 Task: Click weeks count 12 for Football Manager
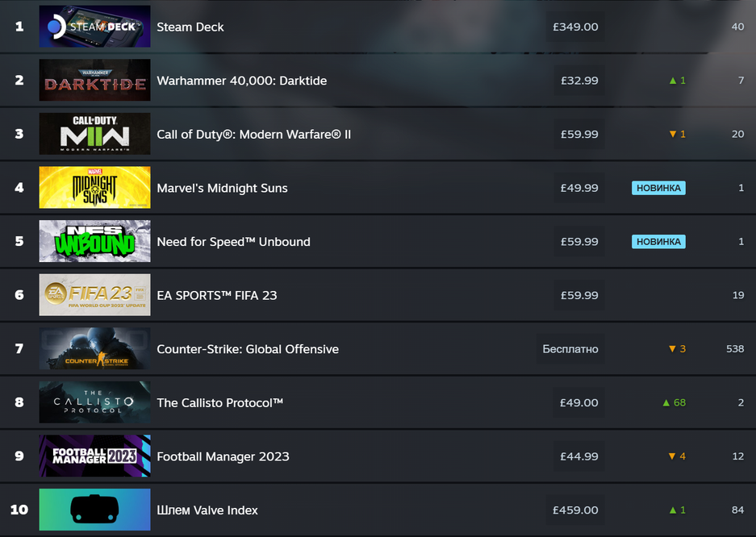point(738,456)
